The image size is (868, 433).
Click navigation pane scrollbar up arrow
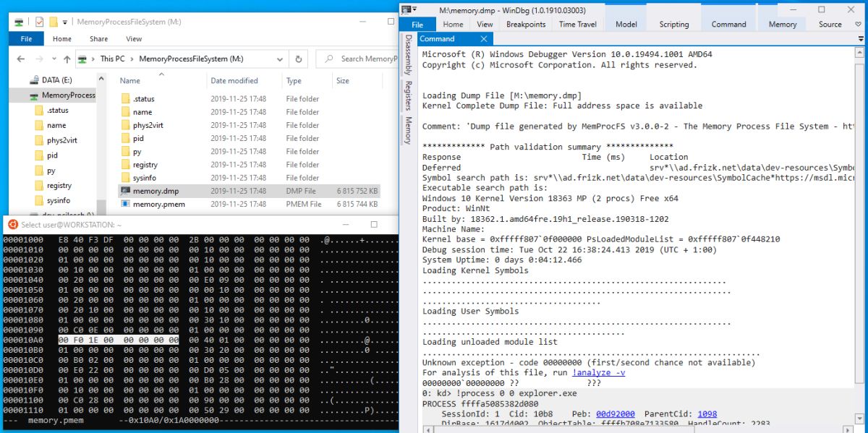coord(102,78)
